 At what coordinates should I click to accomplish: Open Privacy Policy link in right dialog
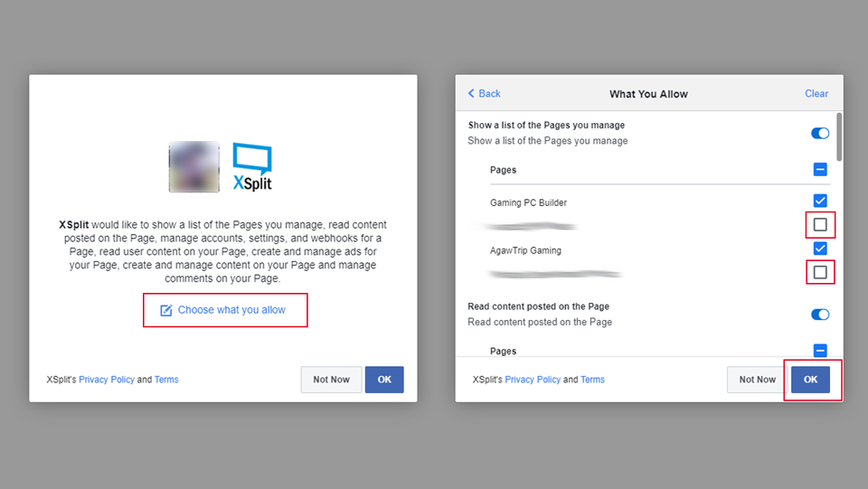(533, 380)
